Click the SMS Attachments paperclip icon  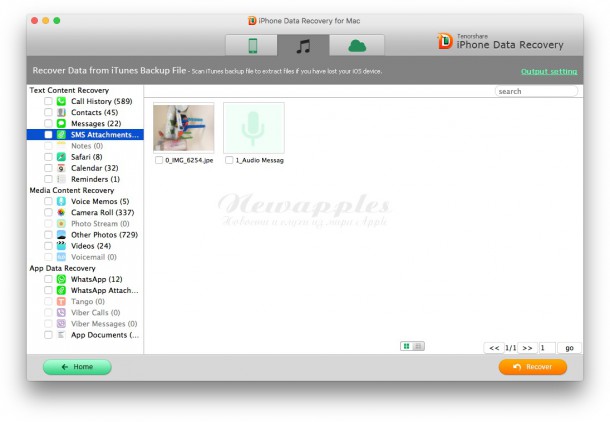point(61,135)
